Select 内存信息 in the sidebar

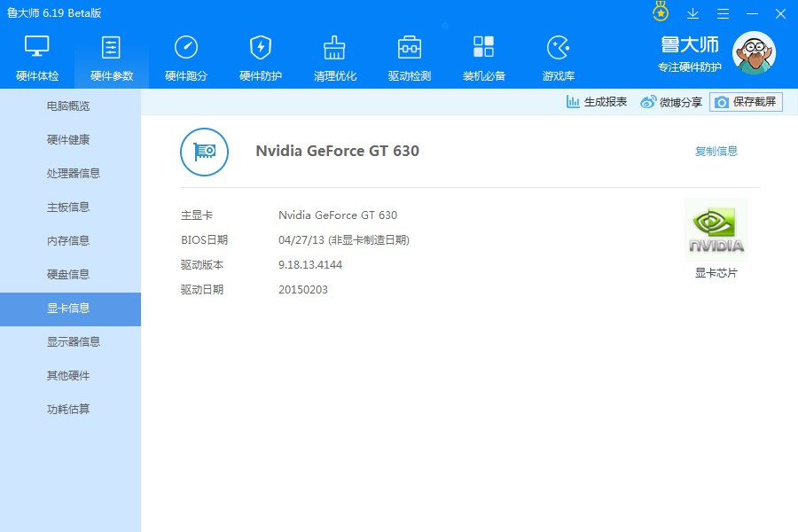pyautogui.click(x=70, y=240)
